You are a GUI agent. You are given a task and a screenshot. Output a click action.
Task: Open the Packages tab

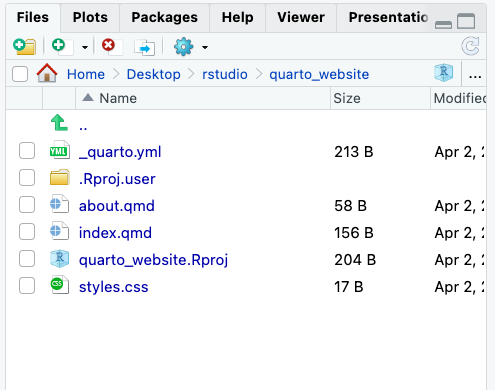point(164,17)
